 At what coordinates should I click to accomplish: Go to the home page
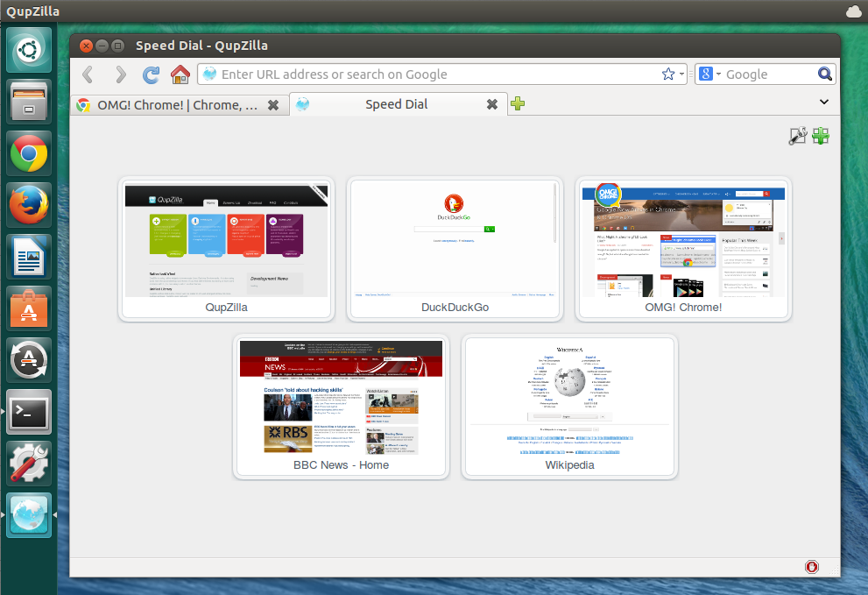click(x=180, y=74)
